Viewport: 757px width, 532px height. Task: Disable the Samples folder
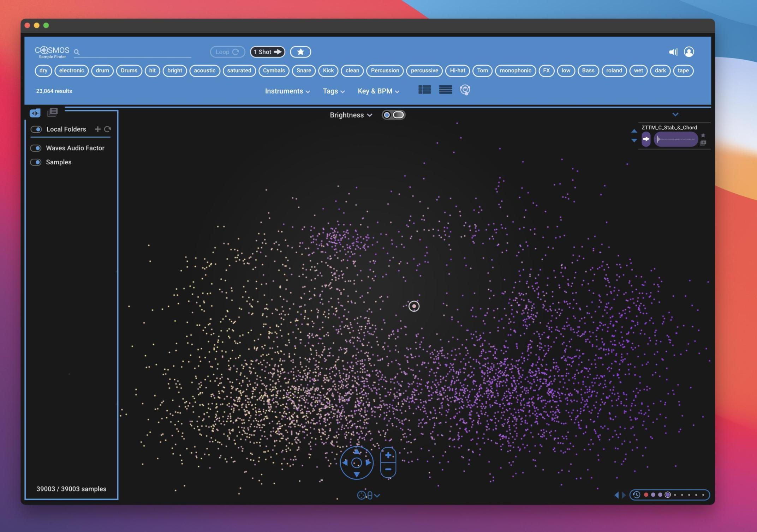[36, 162]
